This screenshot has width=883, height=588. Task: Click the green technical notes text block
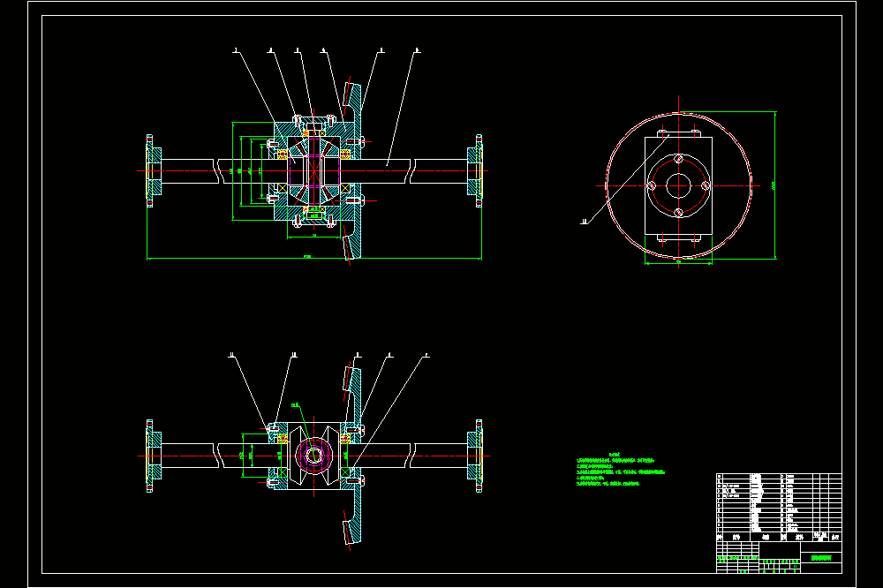coord(620,470)
